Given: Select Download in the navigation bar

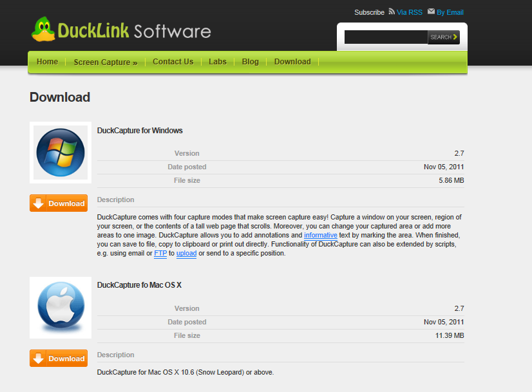Looking at the screenshot, I should click(292, 62).
